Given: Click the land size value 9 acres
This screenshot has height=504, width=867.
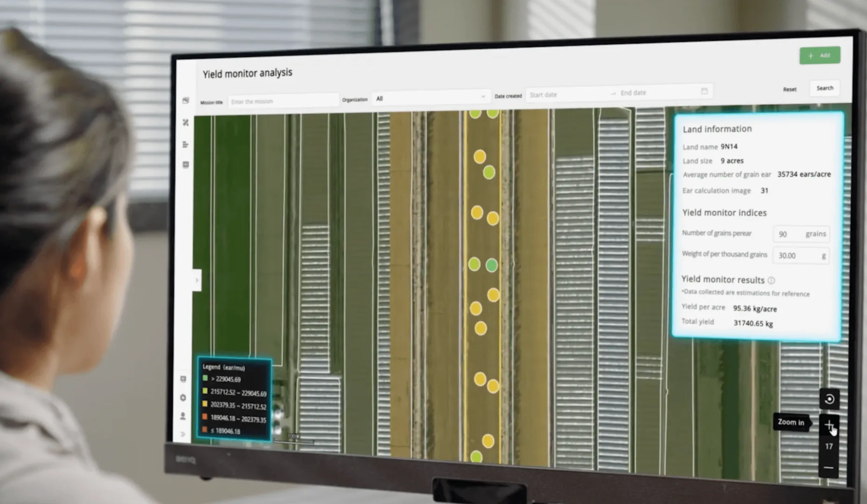Looking at the screenshot, I should point(732,161).
